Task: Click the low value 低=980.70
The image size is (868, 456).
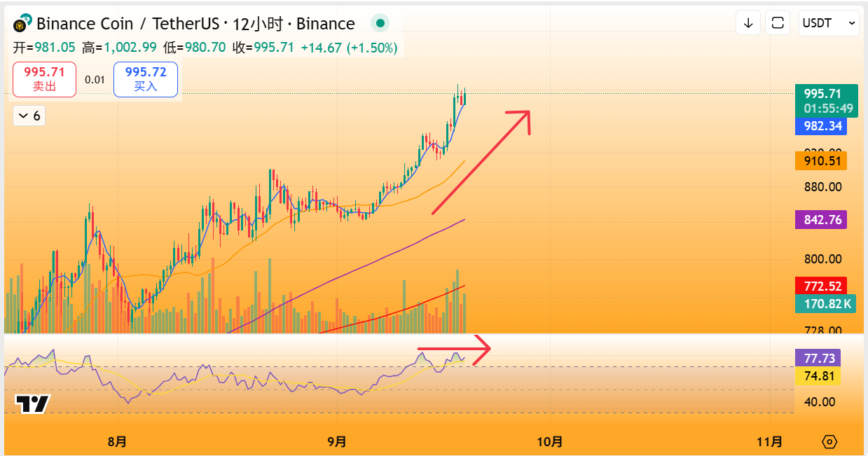Action: (195, 48)
